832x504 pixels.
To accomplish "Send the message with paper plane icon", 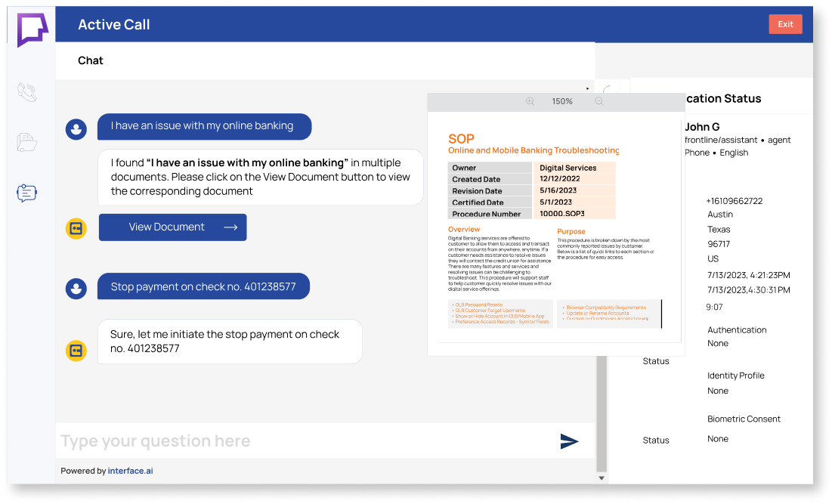I will coord(569,441).
